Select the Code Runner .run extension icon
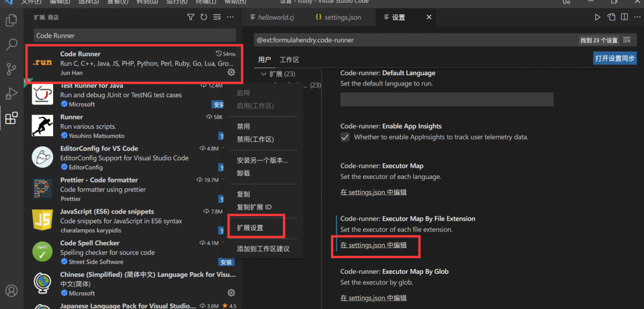This screenshot has width=644, height=309. tap(42, 63)
